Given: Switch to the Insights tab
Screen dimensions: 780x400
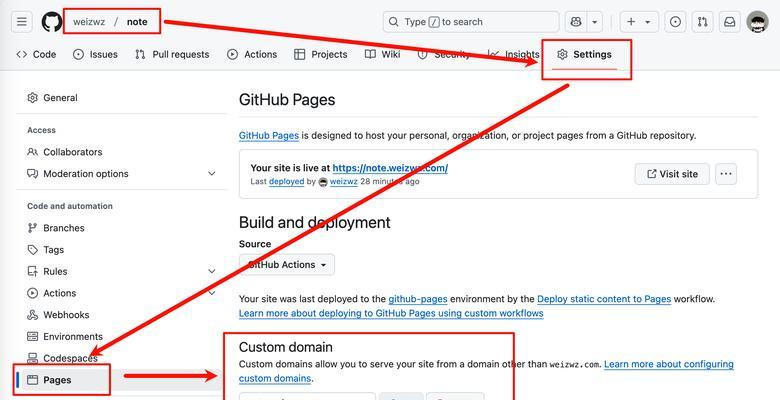Looking at the screenshot, I should (513, 54).
